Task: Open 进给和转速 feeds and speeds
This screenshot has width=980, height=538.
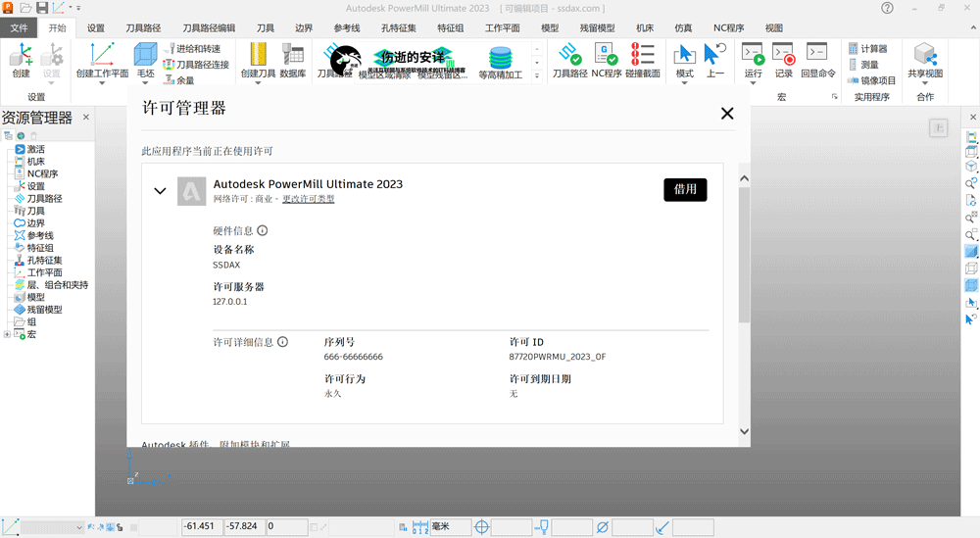Action: 192,49
